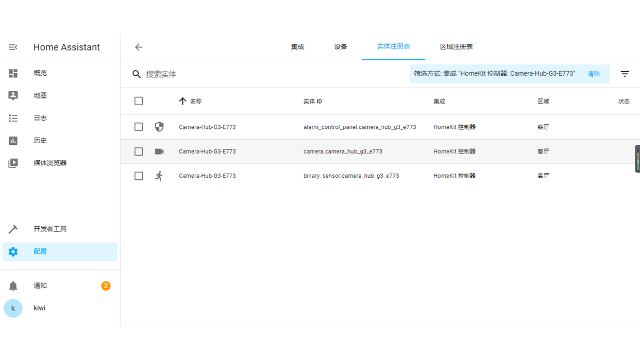Open entity binary_sensor.camera_hub_g3_e773

coord(351,176)
